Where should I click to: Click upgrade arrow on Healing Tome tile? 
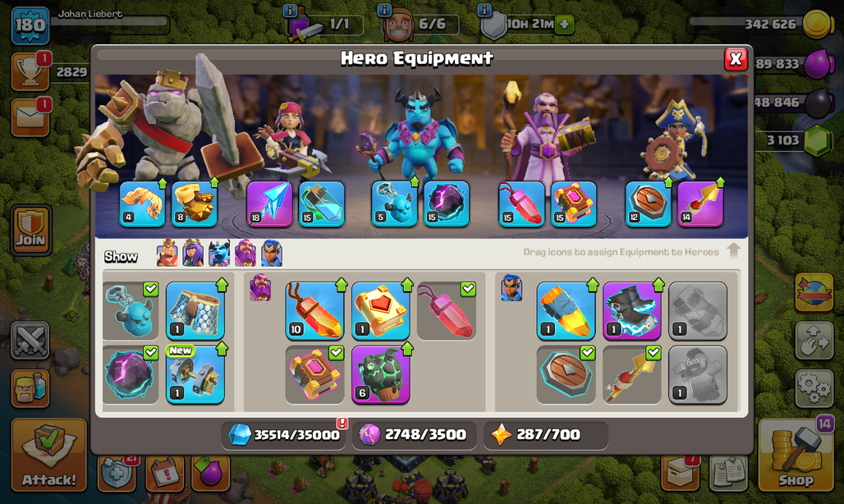click(x=407, y=284)
